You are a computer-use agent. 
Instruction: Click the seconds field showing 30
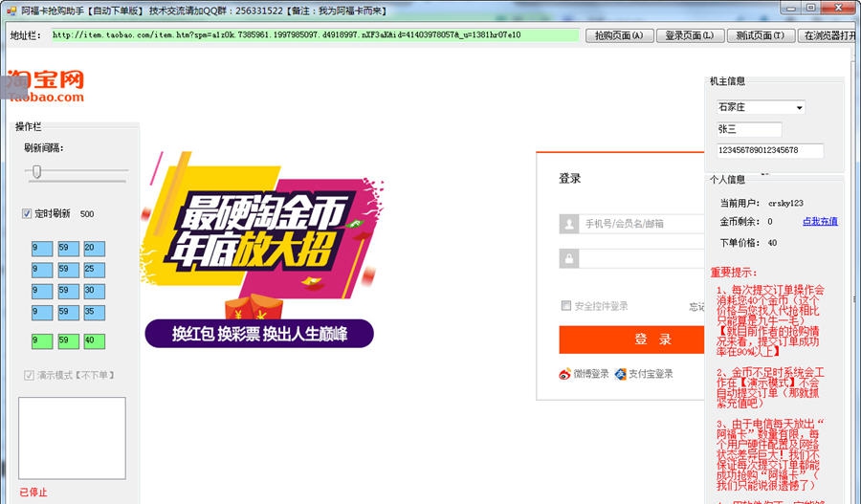point(95,291)
